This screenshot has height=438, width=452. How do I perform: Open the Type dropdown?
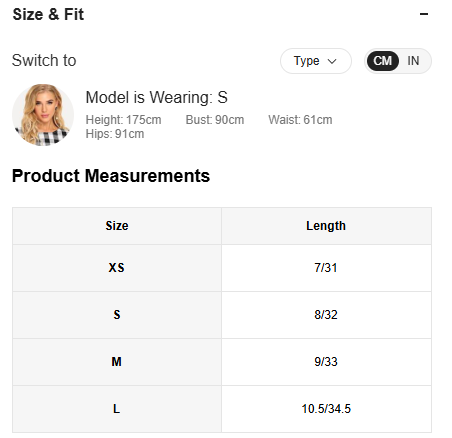(x=316, y=61)
